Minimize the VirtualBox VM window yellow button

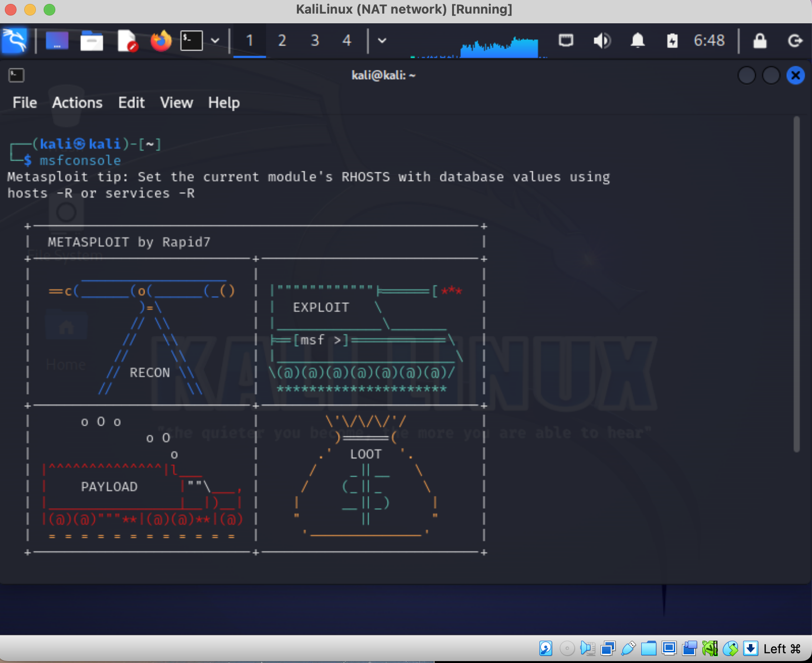pyautogui.click(x=30, y=9)
